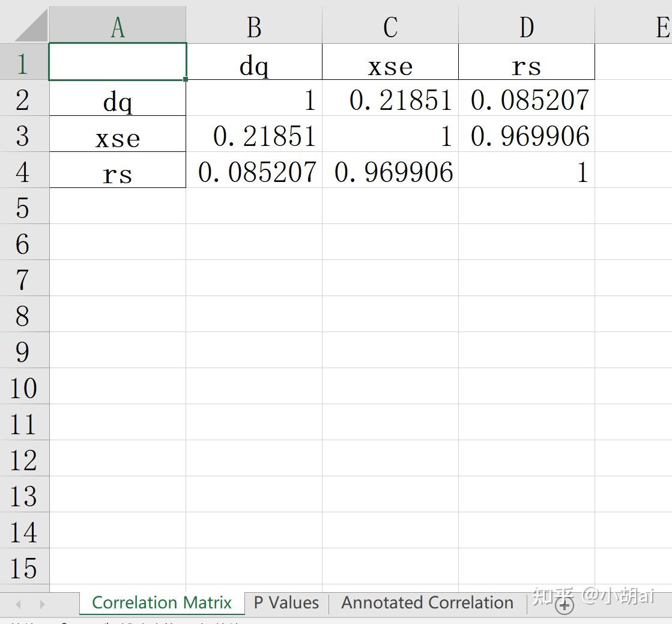Click cell D4 with value 1
The width and height of the screenshot is (672, 624).
click(x=527, y=170)
